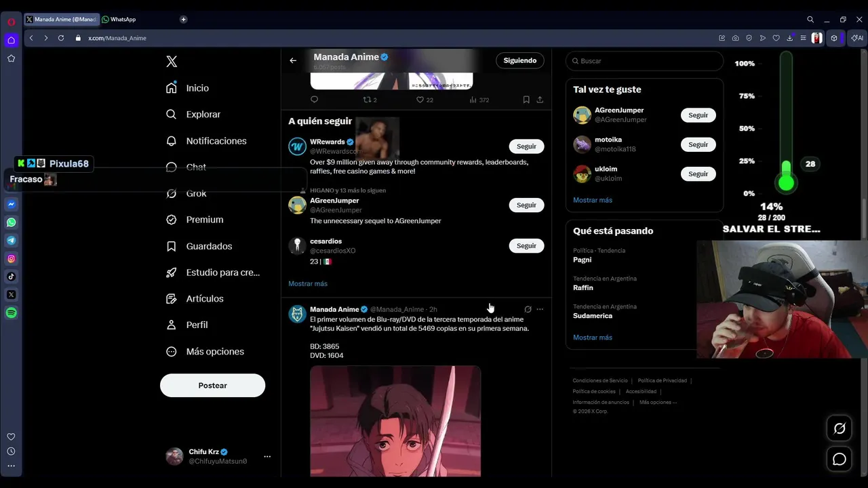This screenshot has height=488, width=868.
Task: Open Artículos in X menu
Action: pos(195,298)
